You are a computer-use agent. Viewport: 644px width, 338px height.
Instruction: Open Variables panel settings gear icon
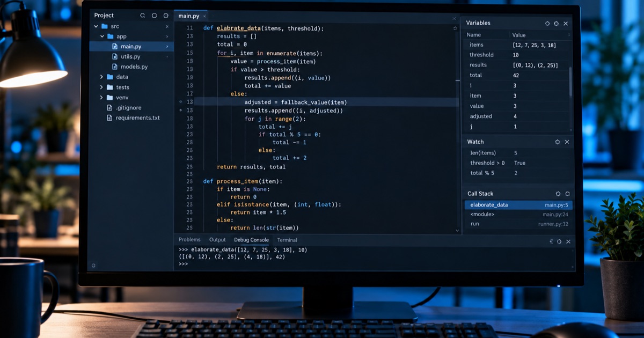556,24
